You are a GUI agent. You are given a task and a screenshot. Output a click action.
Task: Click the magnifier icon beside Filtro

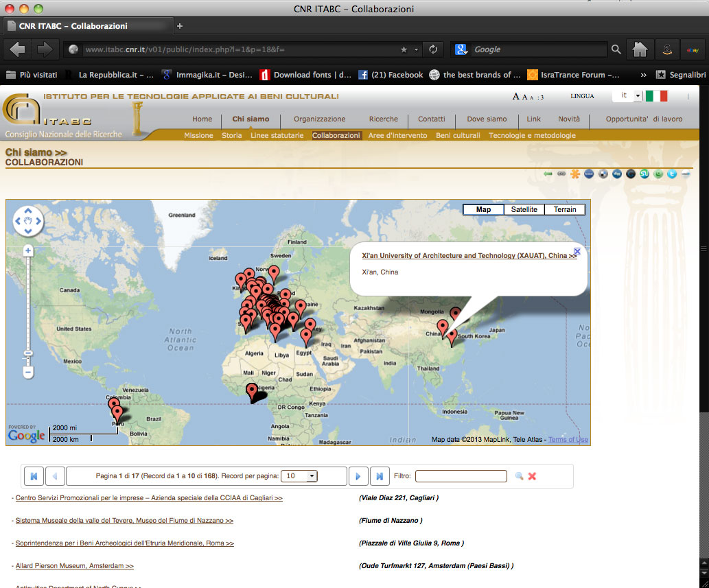[x=519, y=476]
